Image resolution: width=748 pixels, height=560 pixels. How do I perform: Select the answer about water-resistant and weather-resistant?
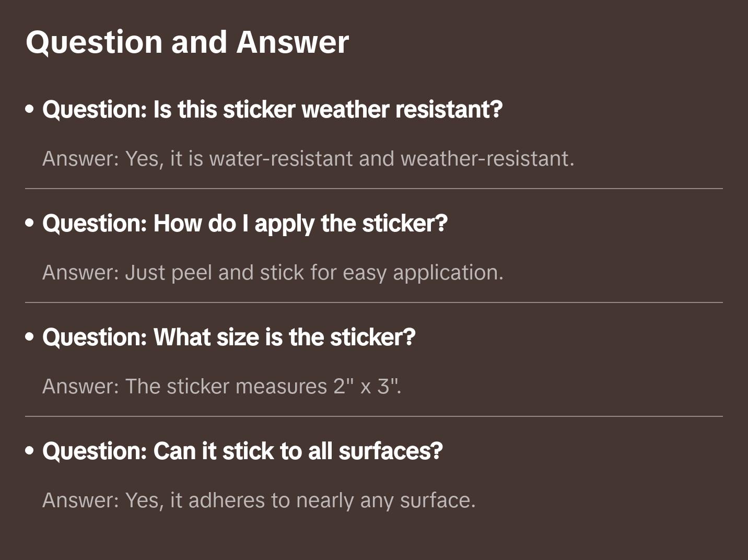[x=308, y=159]
